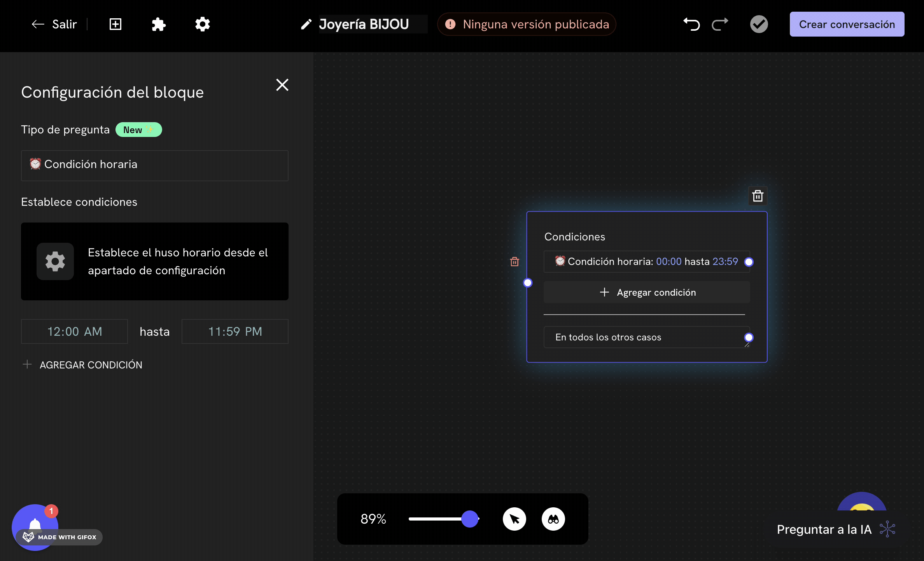Open the binoculars overview tool
Viewport: 924px width, 561px height.
[x=553, y=519]
